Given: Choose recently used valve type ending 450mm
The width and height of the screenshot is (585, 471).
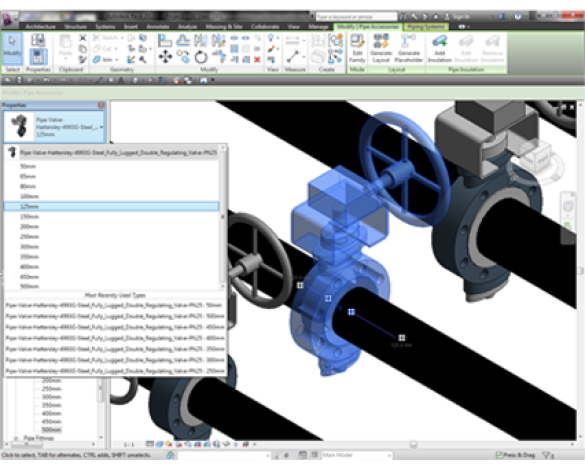Looking at the screenshot, I should [x=115, y=327].
